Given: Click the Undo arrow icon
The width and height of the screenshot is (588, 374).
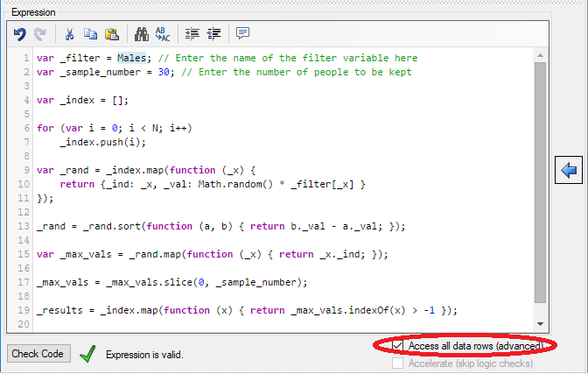Looking at the screenshot, I should [20, 34].
